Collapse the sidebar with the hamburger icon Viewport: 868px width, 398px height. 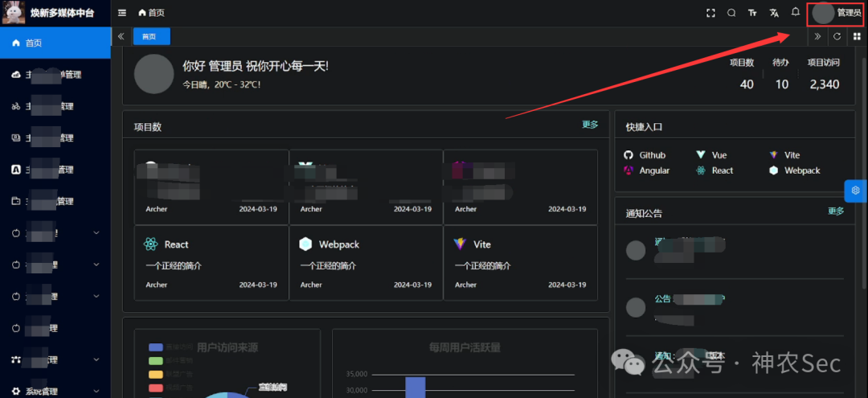coord(122,13)
